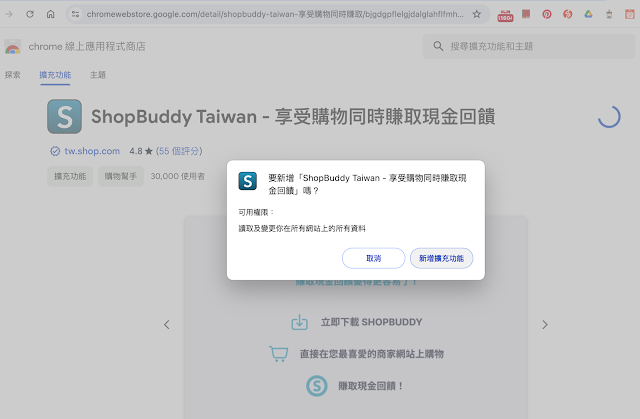
Task: Click the shopping cart icon in the slide
Action: click(x=279, y=354)
